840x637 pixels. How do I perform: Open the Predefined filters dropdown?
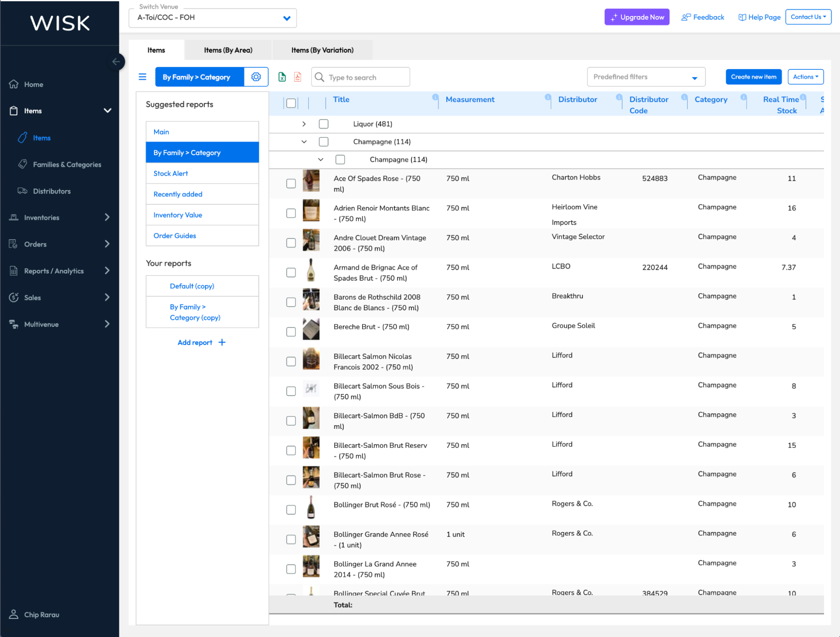pyautogui.click(x=645, y=77)
